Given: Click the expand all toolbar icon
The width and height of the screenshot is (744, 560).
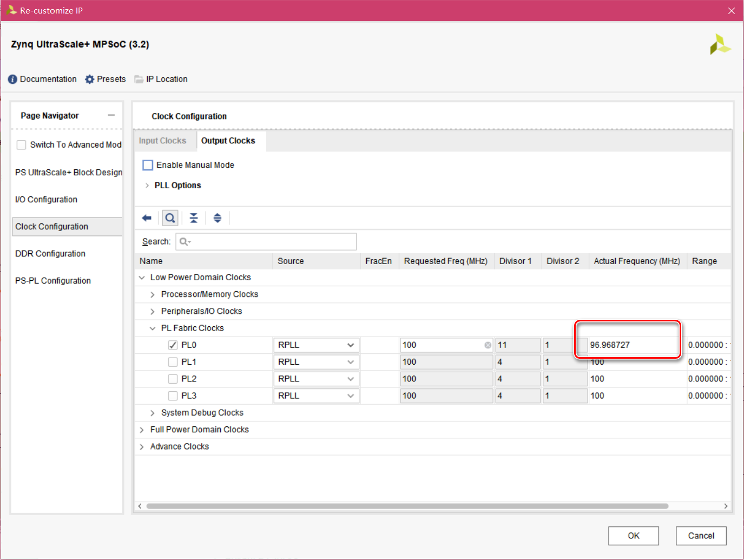Looking at the screenshot, I should pos(218,218).
